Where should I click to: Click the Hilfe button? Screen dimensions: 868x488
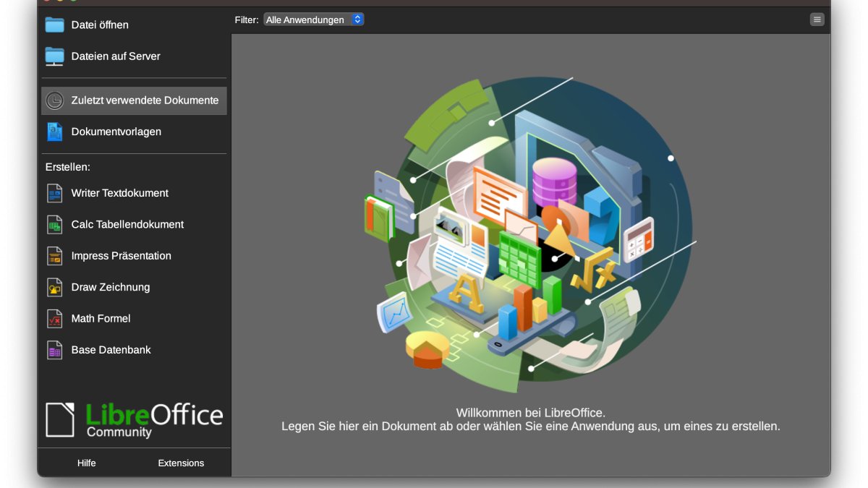pos(87,463)
